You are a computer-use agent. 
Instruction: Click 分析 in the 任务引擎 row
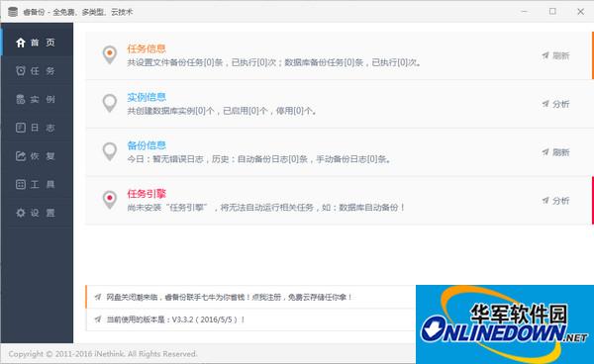(555, 201)
